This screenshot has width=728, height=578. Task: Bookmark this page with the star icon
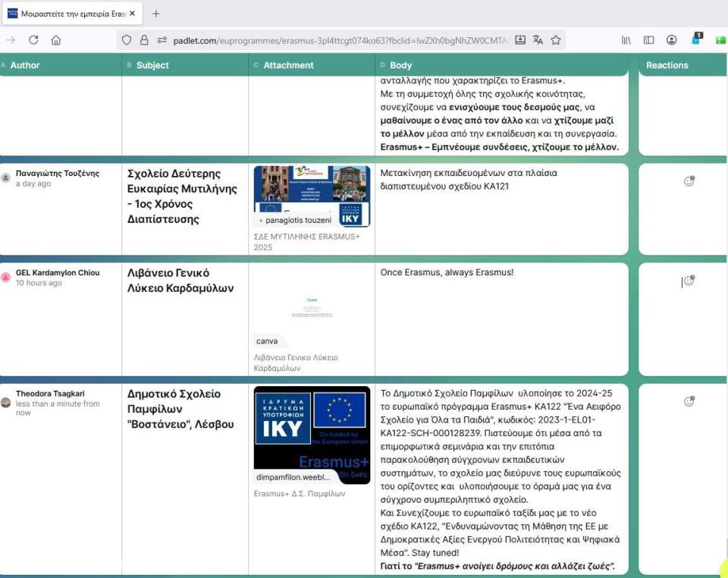(556, 40)
